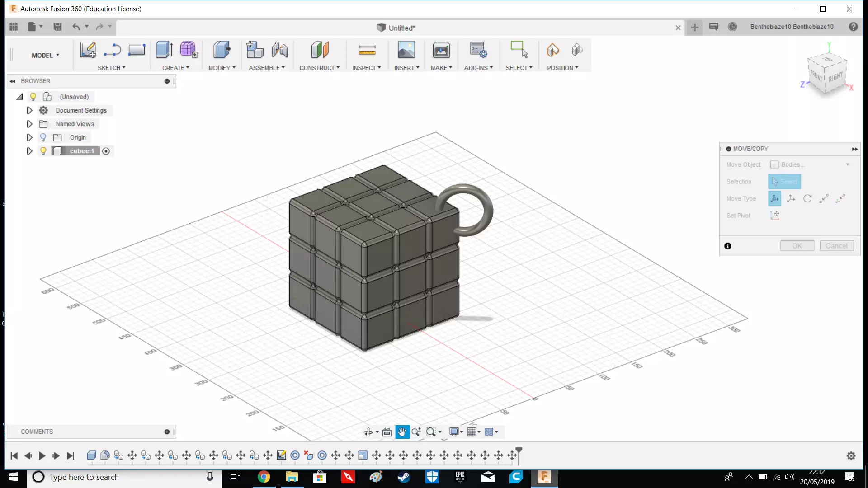Viewport: 868px width, 488px height.
Task: Open the MODEL workspace dropdown
Action: 45,55
